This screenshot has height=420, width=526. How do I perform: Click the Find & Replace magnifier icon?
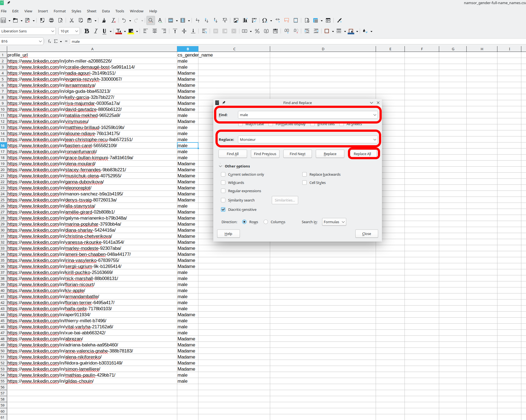[x=151, y=20]
